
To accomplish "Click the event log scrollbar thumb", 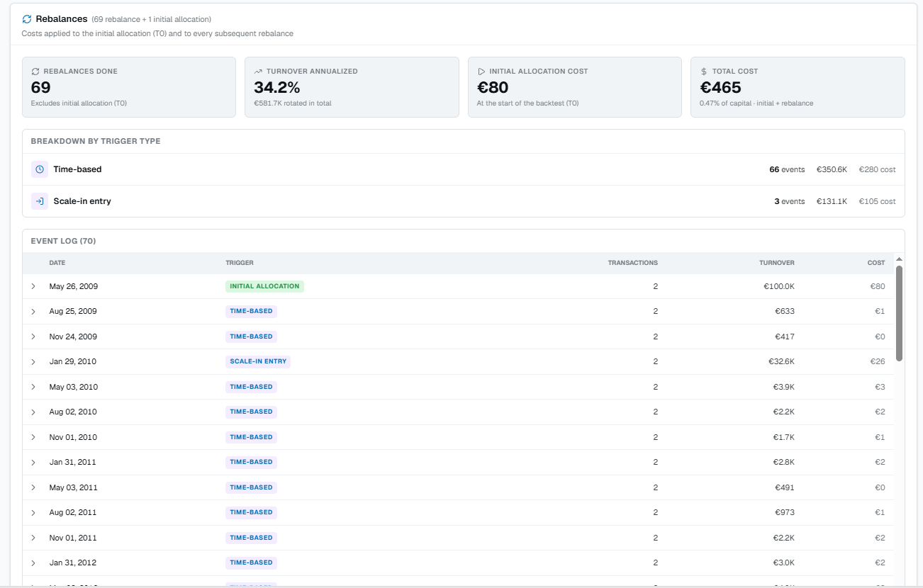I will 900,313.
